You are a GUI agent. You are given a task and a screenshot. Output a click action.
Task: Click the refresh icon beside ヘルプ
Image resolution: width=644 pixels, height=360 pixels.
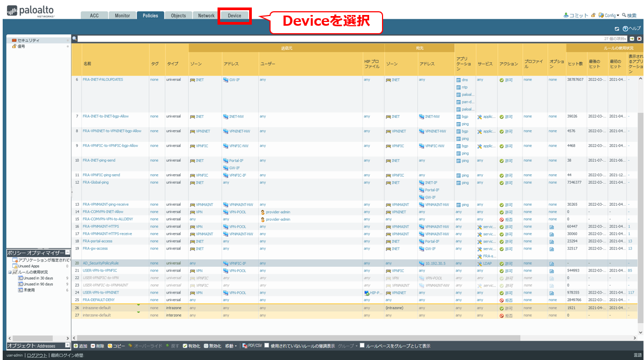[x=617, y=28]
